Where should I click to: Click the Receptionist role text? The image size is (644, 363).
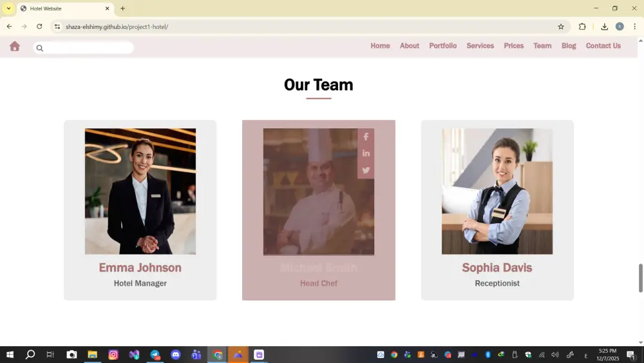(x=497, y=283)
